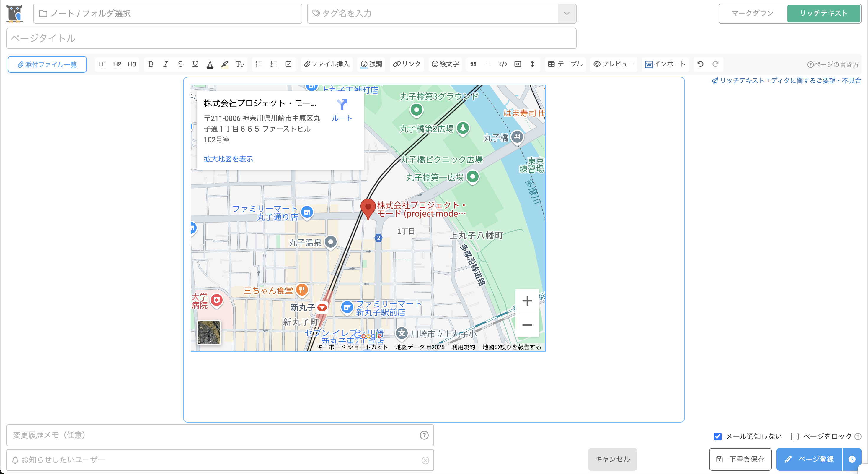Screen dimensions: 868x474
Task: Open the プレビュー preview
Action: (x=614, y=64)
